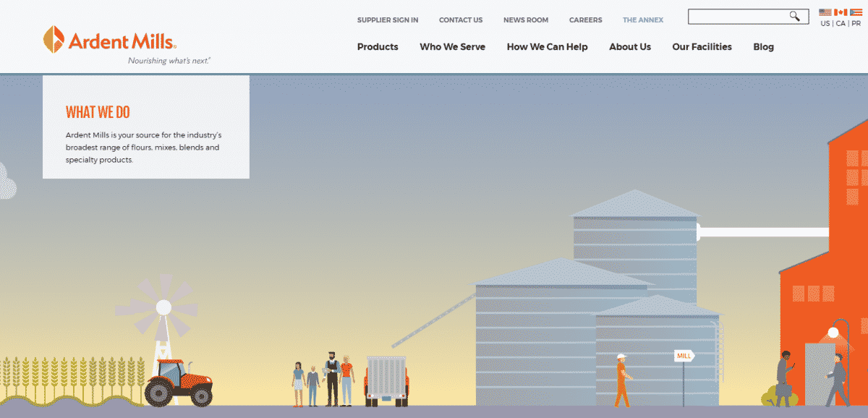Visit the News Room link
This screenshot has height=418, width=868.
526,20
